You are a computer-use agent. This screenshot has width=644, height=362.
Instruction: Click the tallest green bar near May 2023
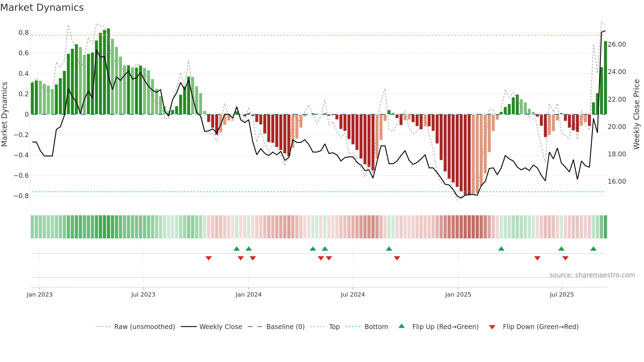click(108, 71)
